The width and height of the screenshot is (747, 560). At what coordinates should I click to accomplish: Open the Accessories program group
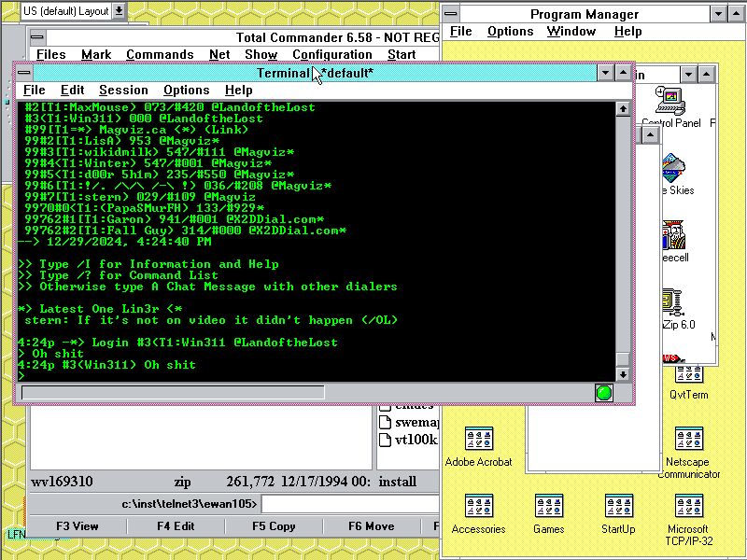478,507
